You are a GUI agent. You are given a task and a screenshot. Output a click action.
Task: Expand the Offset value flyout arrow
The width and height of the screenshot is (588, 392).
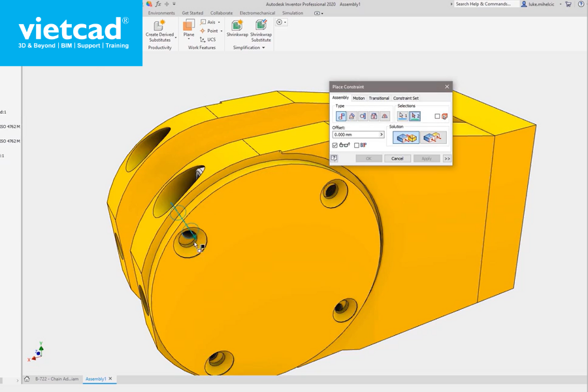click(382, 135)
